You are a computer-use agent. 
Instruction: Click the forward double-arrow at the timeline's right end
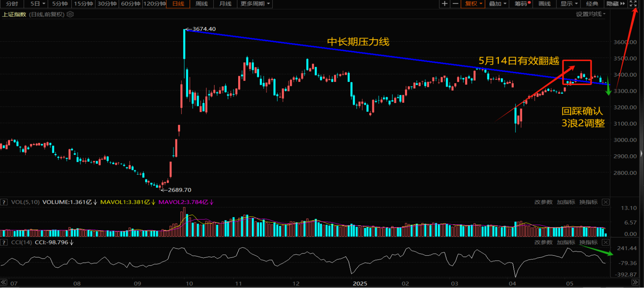635,282
